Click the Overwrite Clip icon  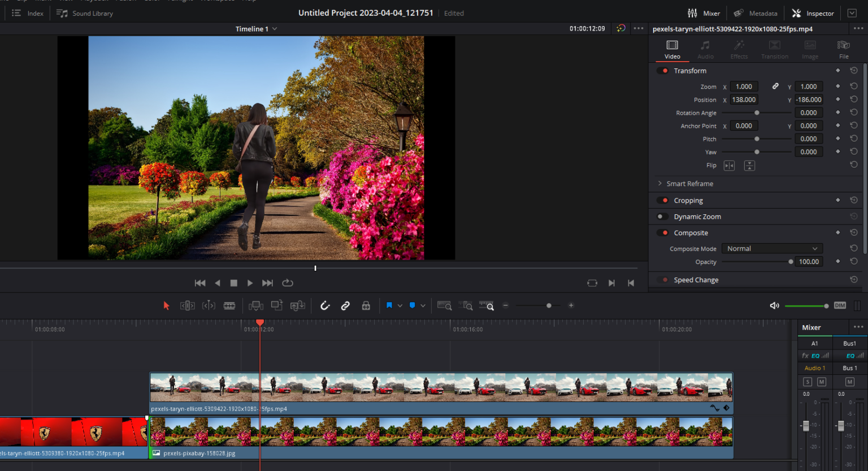277,305
